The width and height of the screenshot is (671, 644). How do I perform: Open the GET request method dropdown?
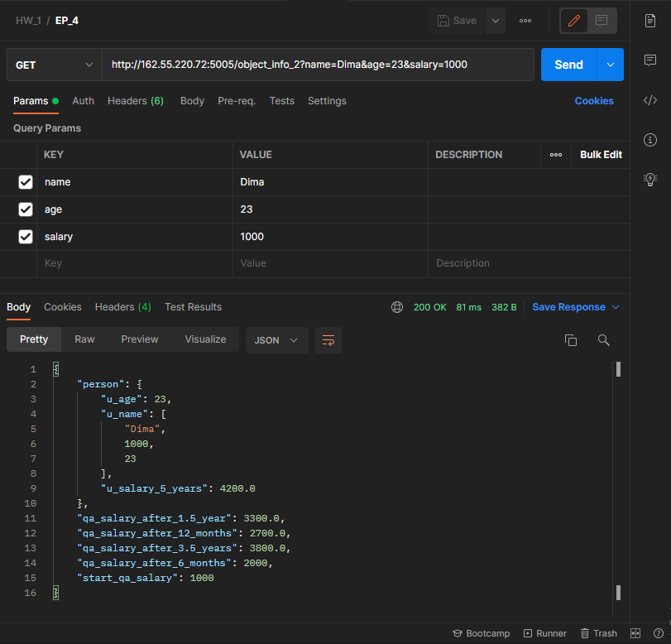click(54, 64)
